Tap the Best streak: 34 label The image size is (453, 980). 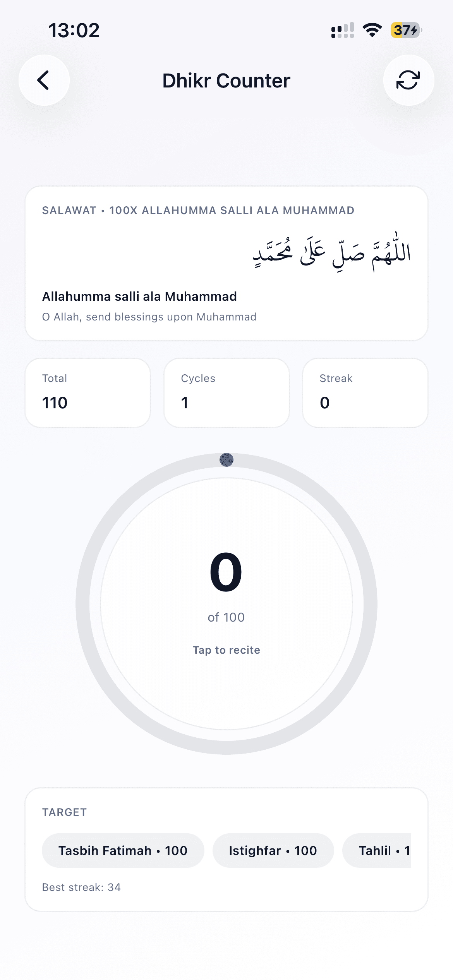tap(81, 887)
